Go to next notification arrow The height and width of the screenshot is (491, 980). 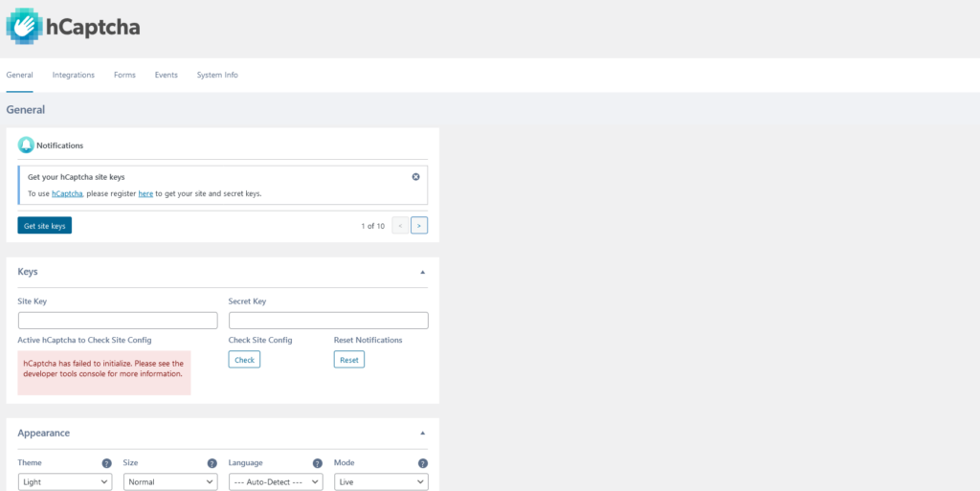[419, 226]
